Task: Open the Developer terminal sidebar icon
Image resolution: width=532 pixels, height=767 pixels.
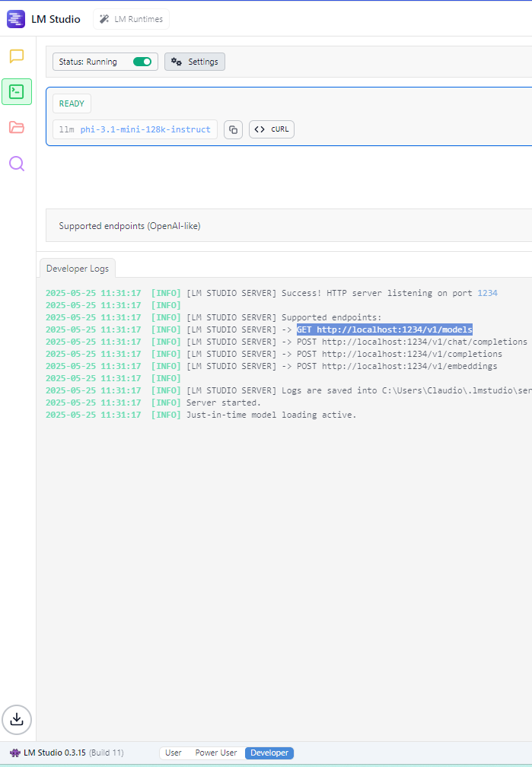Action: [17, 91]
